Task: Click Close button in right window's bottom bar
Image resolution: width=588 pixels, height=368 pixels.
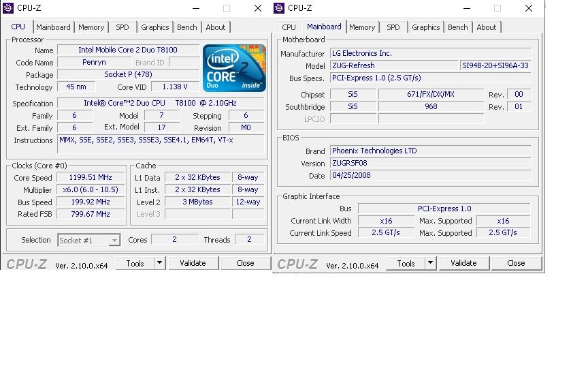Action: point(516,263)
